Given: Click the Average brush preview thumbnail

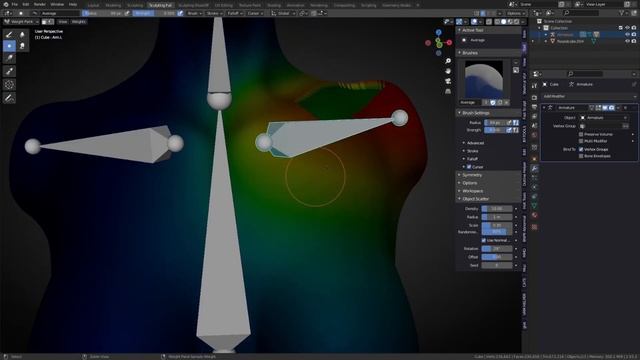Looking at the screenshot, I should (484, 80).
